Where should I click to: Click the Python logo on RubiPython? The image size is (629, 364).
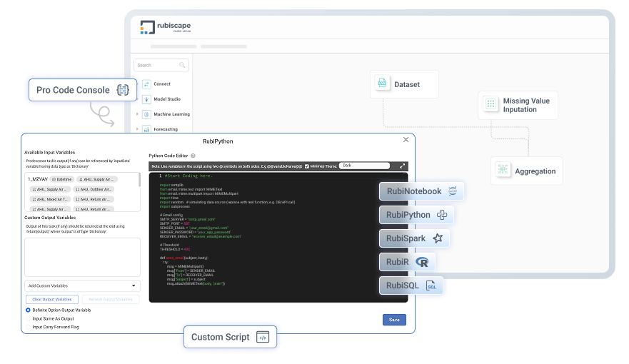point(442,214)
